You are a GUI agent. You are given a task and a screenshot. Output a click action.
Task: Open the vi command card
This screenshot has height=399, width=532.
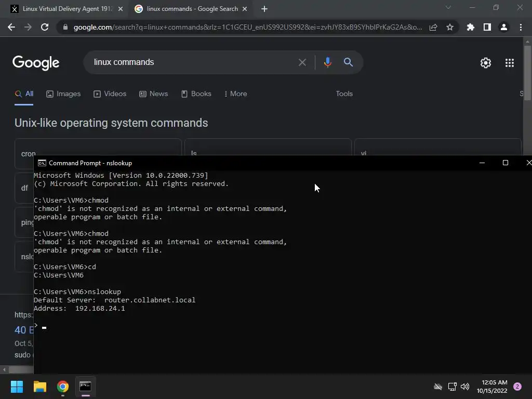437,147
